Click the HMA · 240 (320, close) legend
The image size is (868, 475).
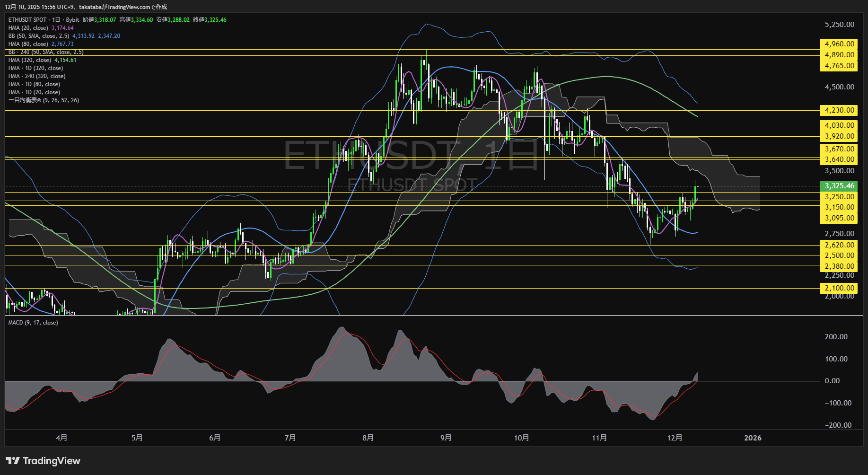click(37, 76)
